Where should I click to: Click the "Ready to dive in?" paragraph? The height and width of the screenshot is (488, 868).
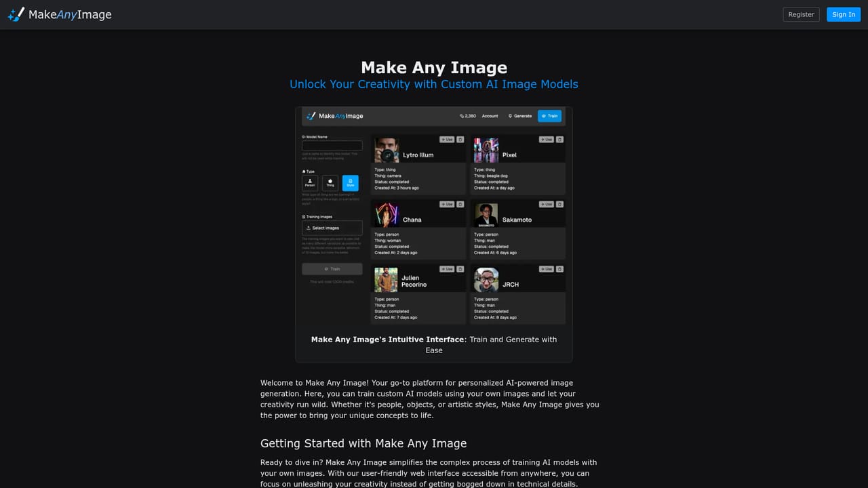[x=429, y=473]
